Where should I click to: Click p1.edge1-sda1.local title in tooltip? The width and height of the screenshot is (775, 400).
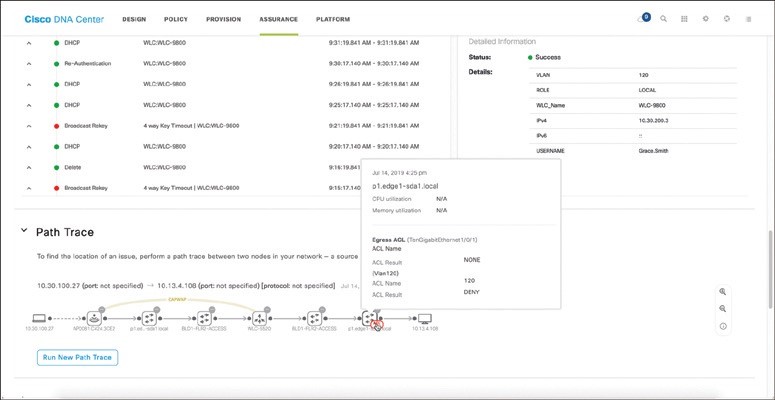click(405, 186)
